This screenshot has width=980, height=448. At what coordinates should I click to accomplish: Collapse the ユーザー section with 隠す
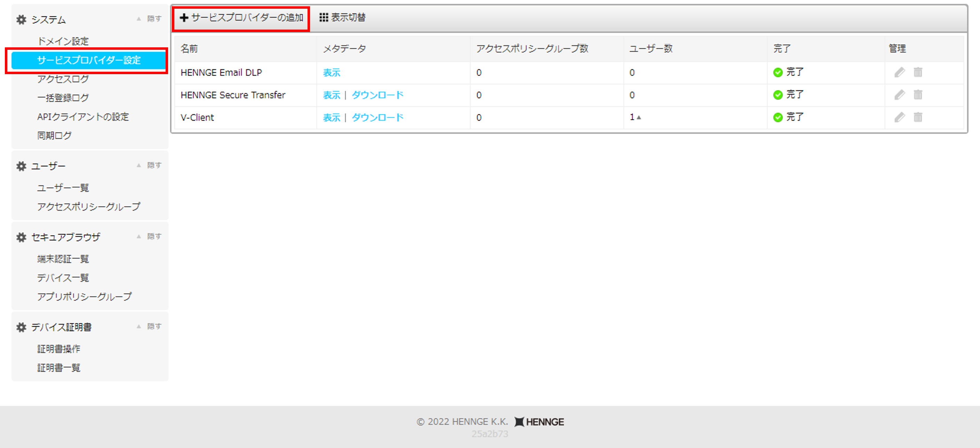[x=150, y=165]
